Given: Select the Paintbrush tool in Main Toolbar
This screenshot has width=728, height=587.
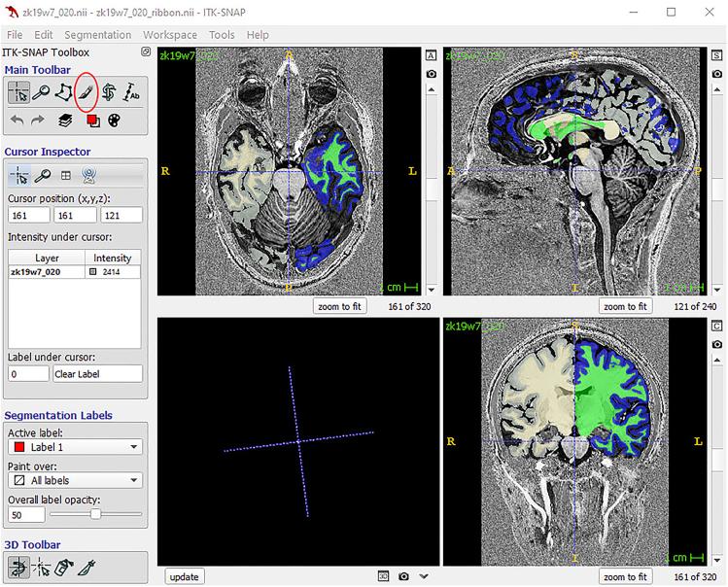Looking at the screenshot, I should (87, 92).
